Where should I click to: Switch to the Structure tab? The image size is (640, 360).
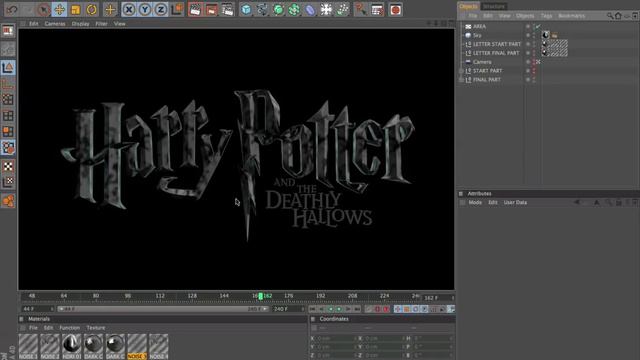[494, 6]
